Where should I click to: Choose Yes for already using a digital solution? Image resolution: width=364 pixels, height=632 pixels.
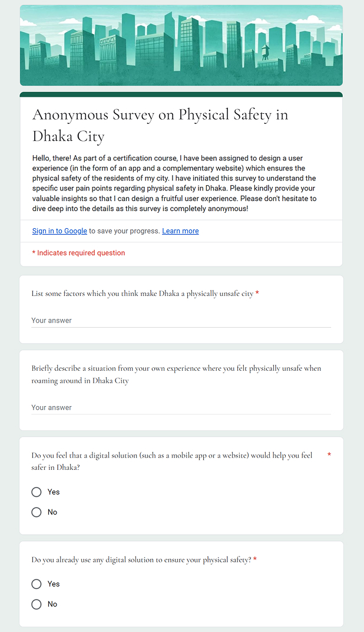(37, 584)
